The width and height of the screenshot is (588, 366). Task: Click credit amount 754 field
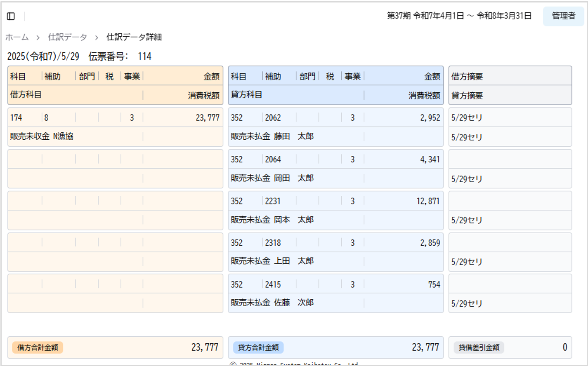pyautogui.click(x=434, y=284)
